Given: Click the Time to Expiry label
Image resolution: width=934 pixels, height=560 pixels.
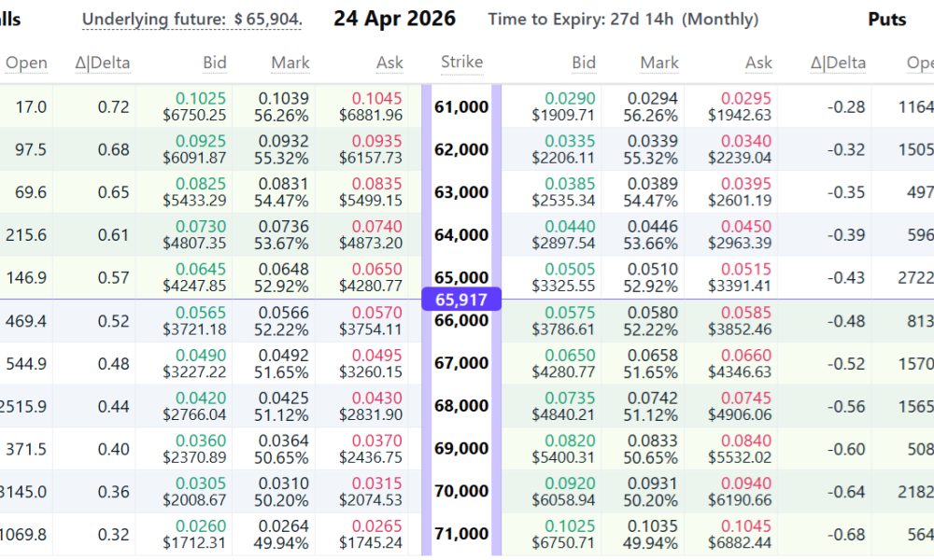Looking at the screenshot, I should coord(623,20).
